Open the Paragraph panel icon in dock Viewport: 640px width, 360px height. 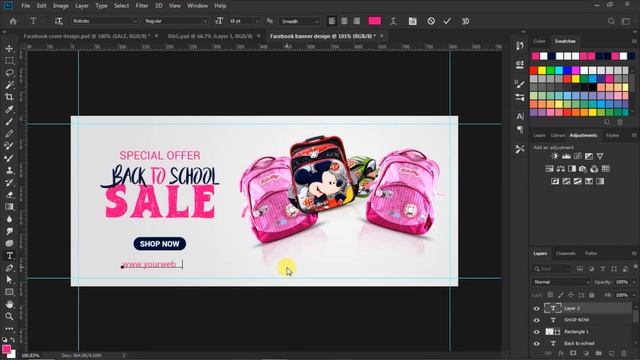point(520,130)
